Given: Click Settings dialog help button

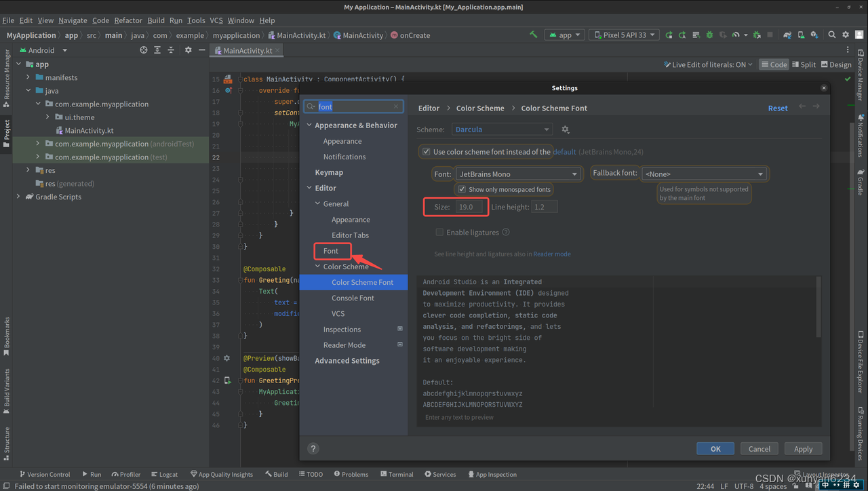Looking at the screenshot, I should point(313,448).
